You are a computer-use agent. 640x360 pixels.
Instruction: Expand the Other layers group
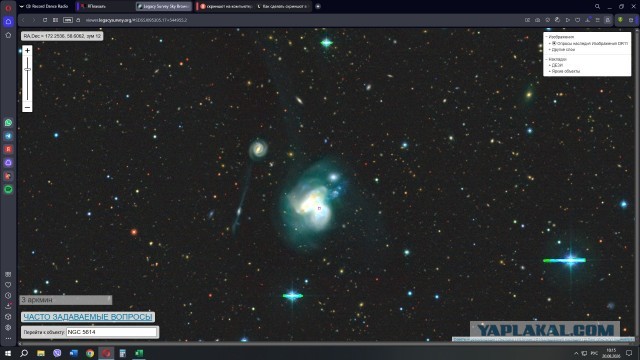(562, 49)
